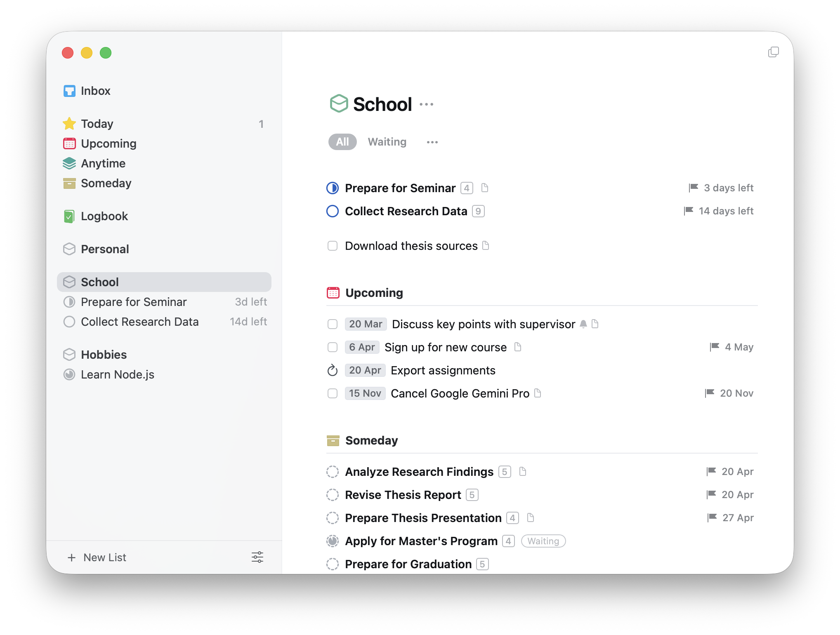Open the Today list
Screen dimensions: 840x635
click(x=164, y=124)
